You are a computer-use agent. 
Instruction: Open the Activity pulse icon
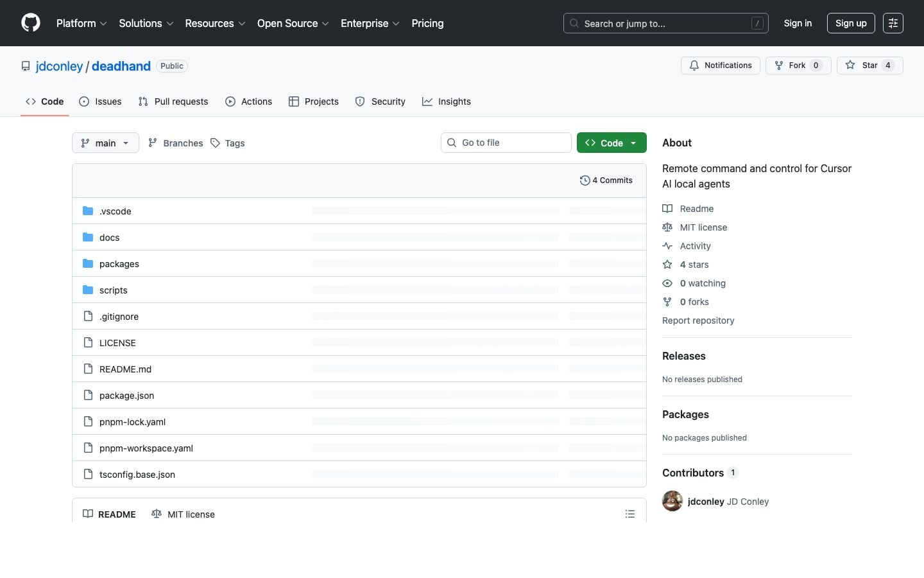[x=667, y=245]
